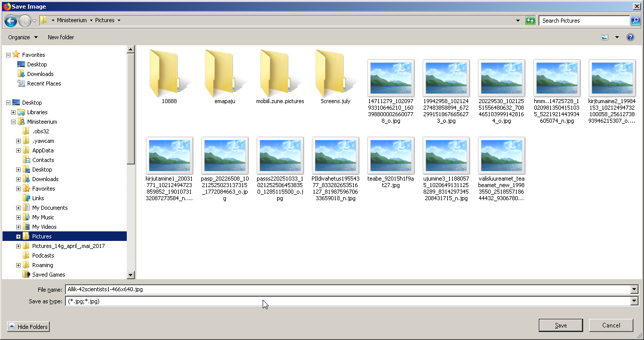The image size is (644, 340).
Task: Click Hide Folders button
Action: pyautogui.click(x=29, y=327)
